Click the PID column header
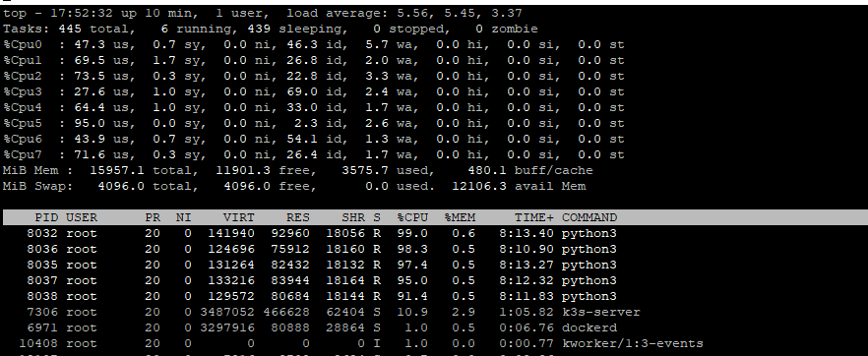Image resolution: width=868 pixels, height=356 pixels. pos(46,217)
